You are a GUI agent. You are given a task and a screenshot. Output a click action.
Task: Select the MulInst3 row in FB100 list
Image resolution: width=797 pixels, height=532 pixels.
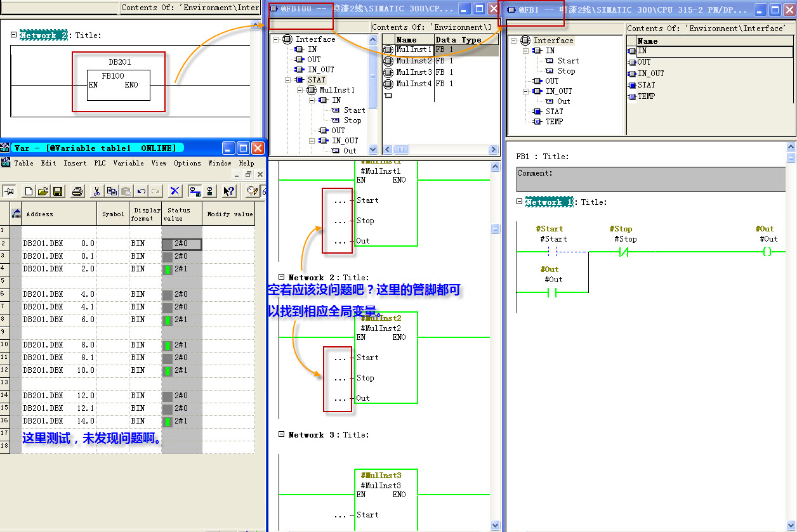(414, 72)
